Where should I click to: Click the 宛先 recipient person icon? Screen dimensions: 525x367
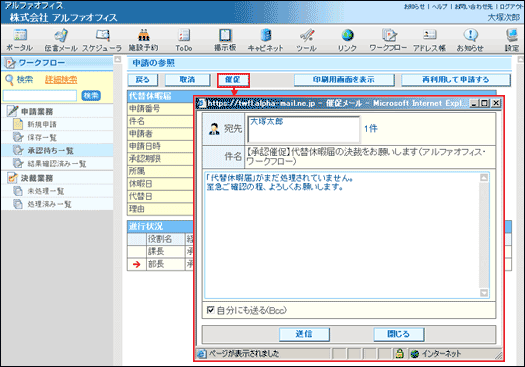[x=214, y=129]
